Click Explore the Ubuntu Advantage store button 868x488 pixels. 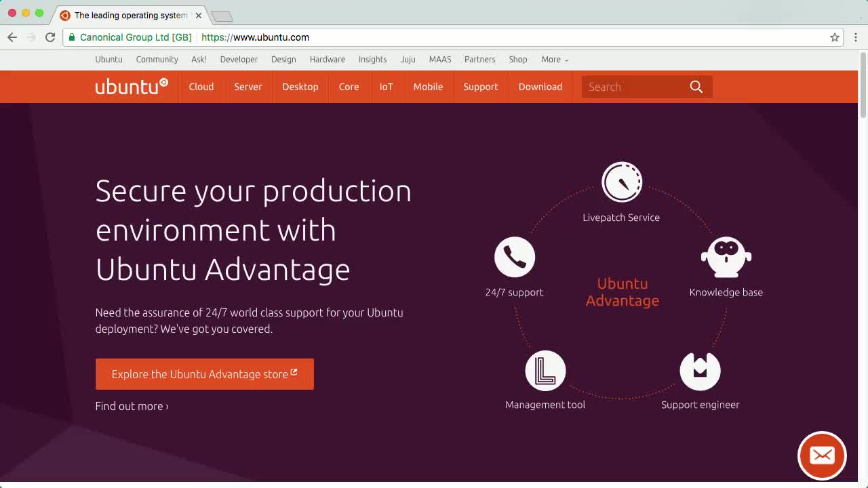click(205, 374)
